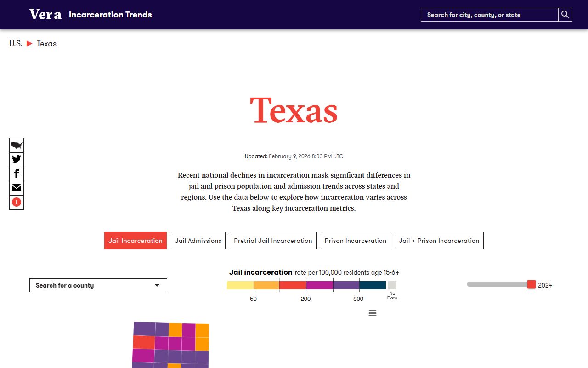Screen dimensions: 588x368
Task: Click the Texas breadcrumb link
Action: [x=46, y=44]
